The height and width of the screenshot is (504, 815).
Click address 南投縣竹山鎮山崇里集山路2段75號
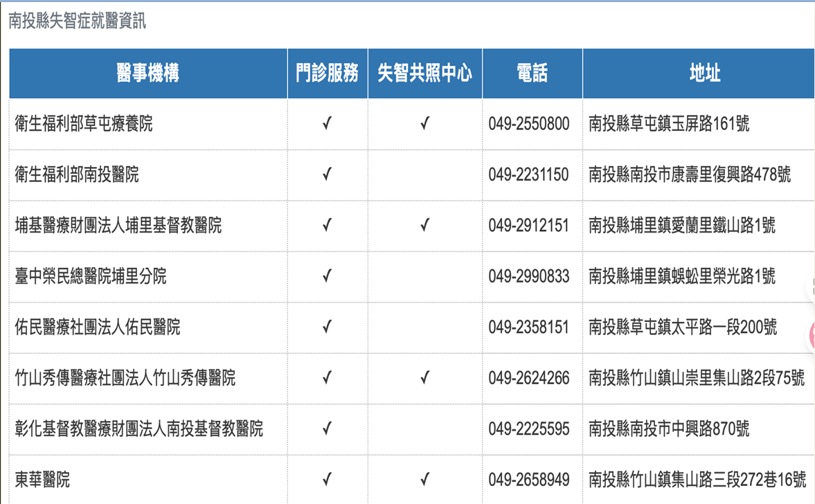pos(697,378)
